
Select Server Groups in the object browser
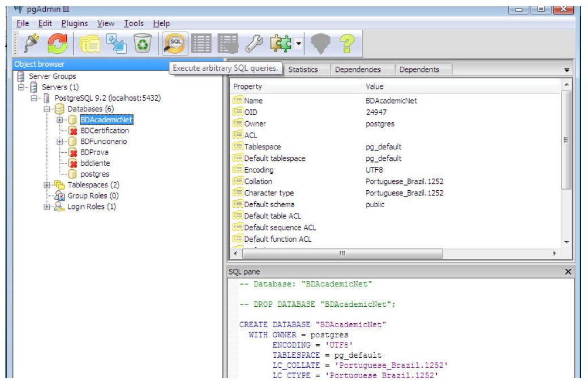53,76
